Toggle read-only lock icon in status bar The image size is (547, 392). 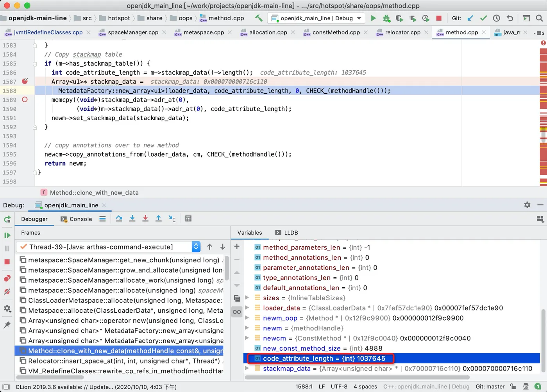pos(513,387)
